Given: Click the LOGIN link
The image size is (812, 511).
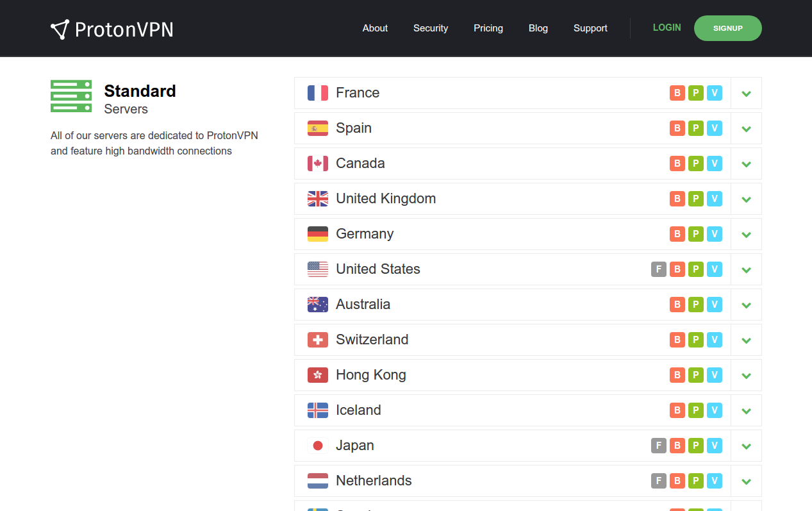Looking at the screenshot, I should [667, 28].
